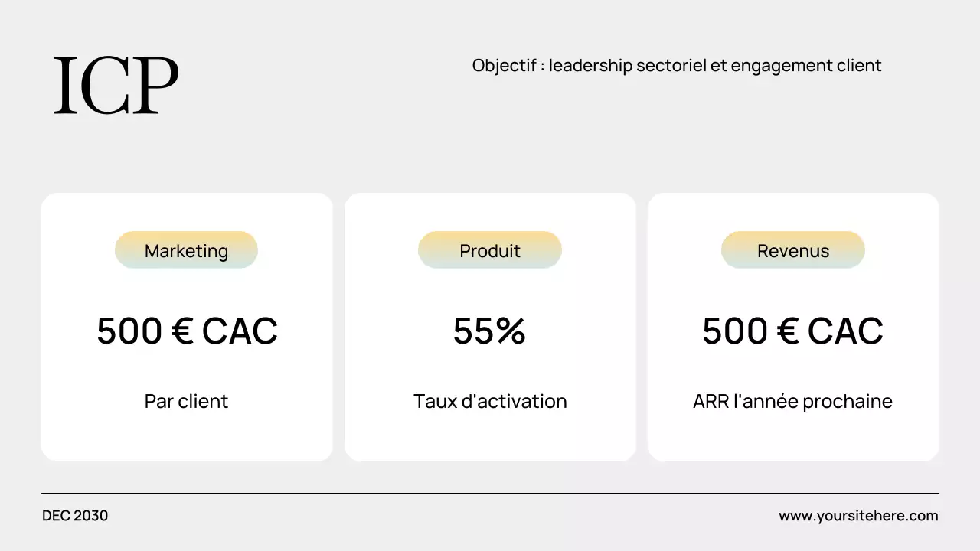
Task: Click empty space at bottom of Marketing card
Action: [187, 440]
